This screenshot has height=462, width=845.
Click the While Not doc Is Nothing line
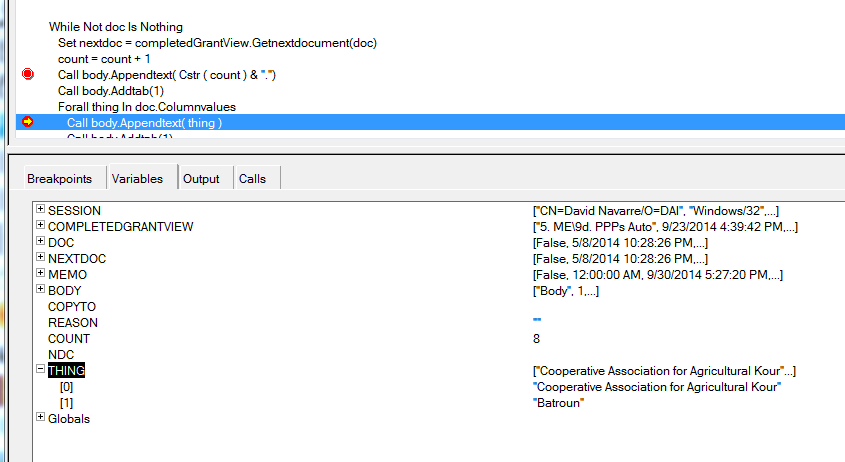(115, 27)
